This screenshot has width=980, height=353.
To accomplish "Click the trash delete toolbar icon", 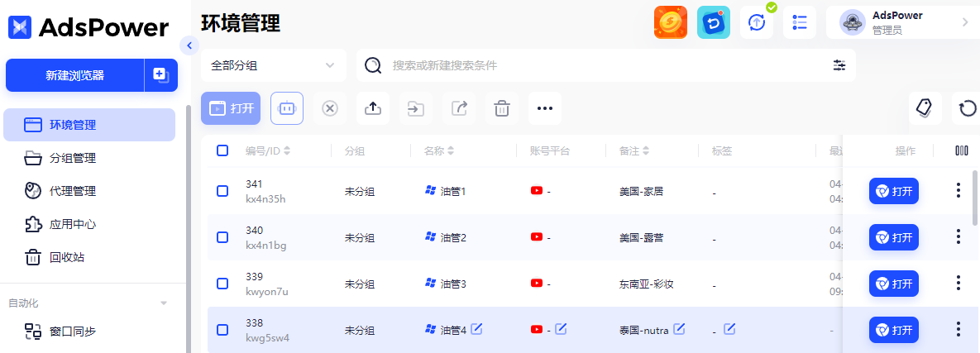I will coord(502,108).
